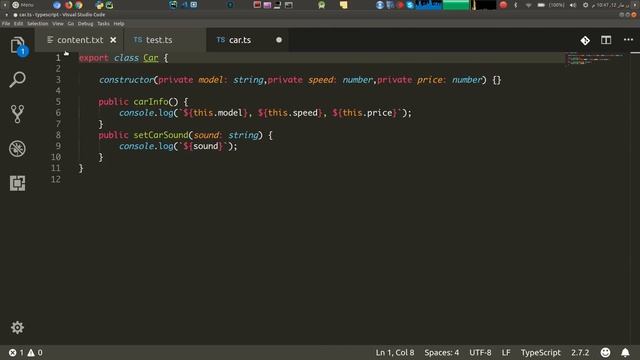Select TypeScript language mode

(x=540, y=352)
